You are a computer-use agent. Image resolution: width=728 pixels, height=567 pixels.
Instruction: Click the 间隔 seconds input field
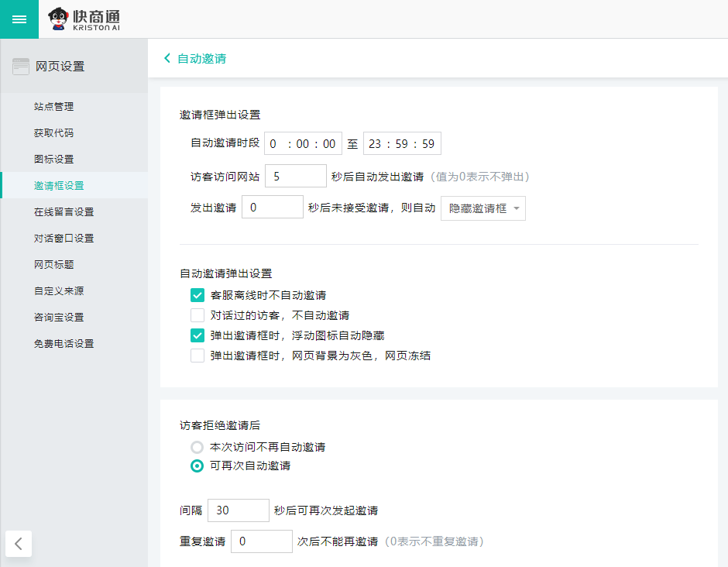[x=238, y=510]
